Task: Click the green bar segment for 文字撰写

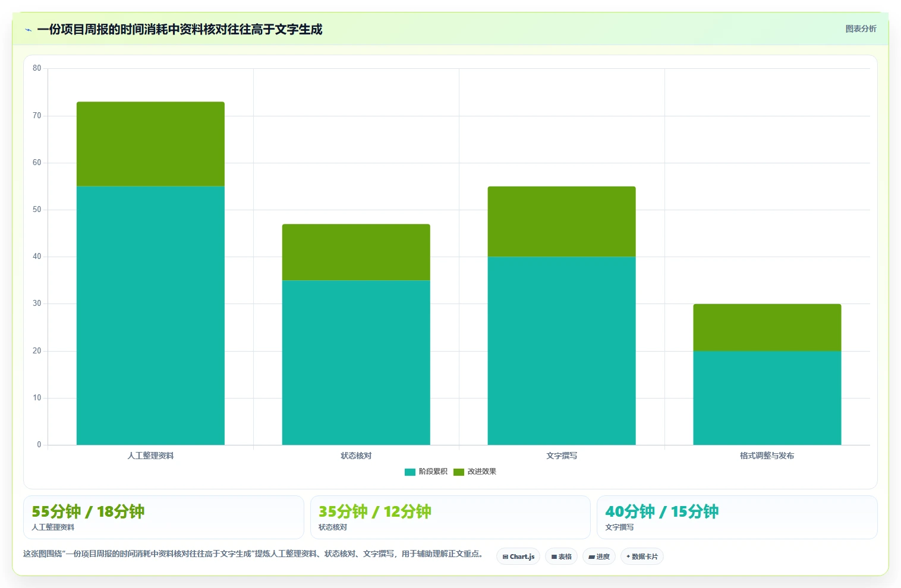Action: (562, 222)
